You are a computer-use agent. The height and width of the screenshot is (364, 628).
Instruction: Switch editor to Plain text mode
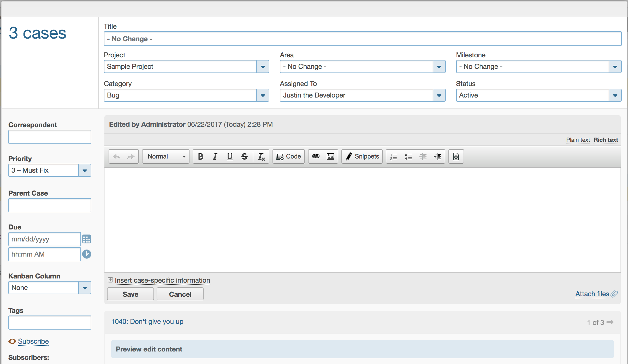[578, 140]
